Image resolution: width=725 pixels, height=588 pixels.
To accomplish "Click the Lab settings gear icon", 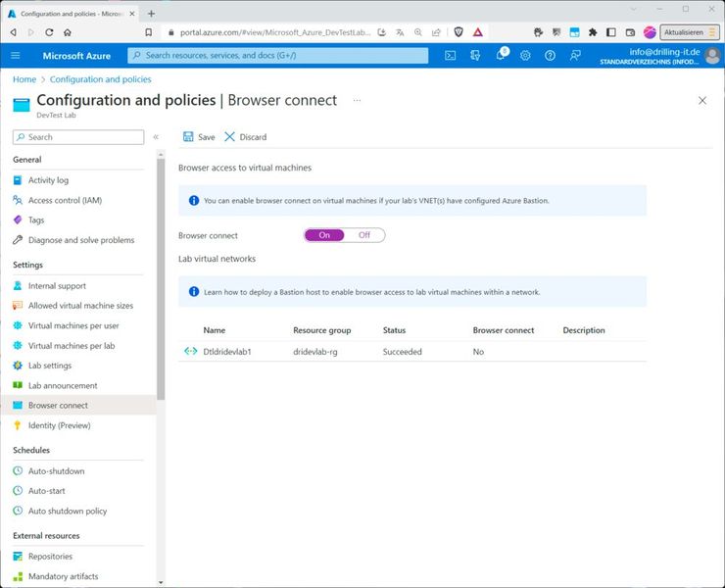I will point(18,365).
